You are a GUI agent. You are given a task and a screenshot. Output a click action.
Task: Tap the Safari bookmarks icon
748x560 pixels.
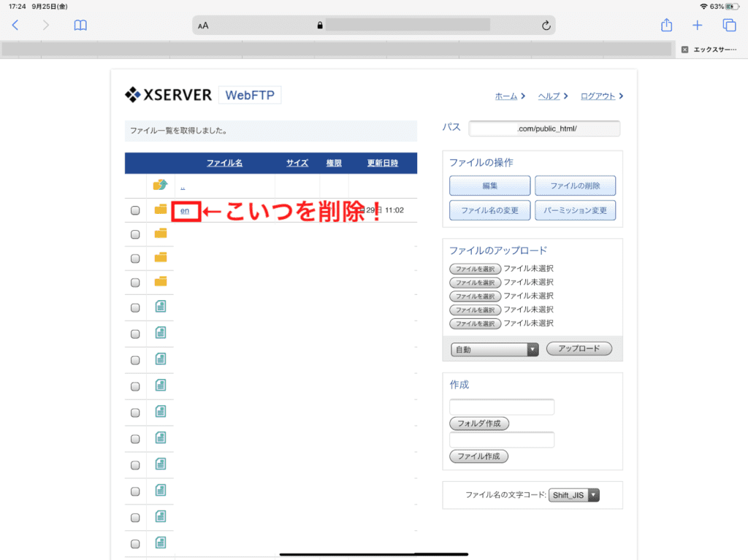coord(80,24)
